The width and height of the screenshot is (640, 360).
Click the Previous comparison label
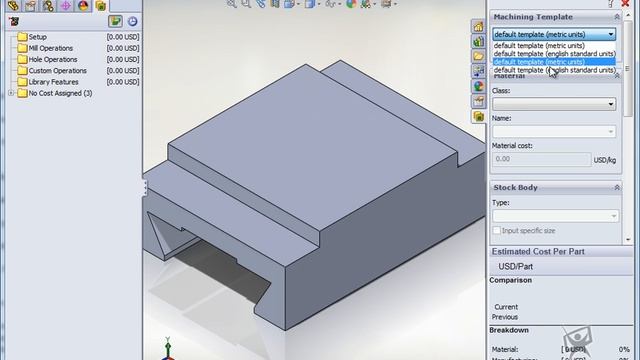pos(504,317)
